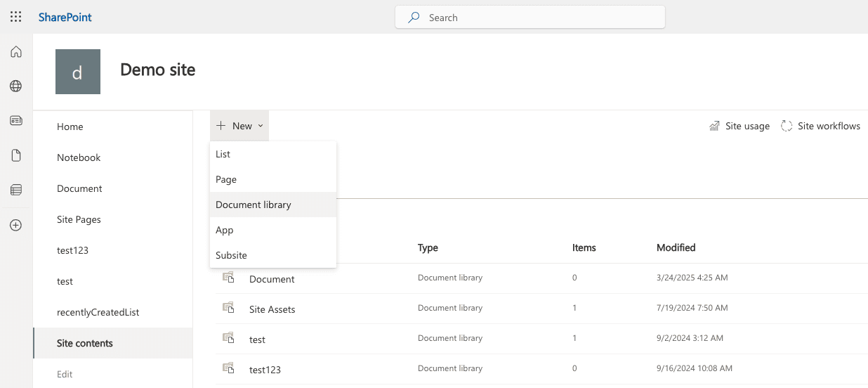The image size is (868, 388).
Task: Sort by the Items column header
Action: point(584,247)
